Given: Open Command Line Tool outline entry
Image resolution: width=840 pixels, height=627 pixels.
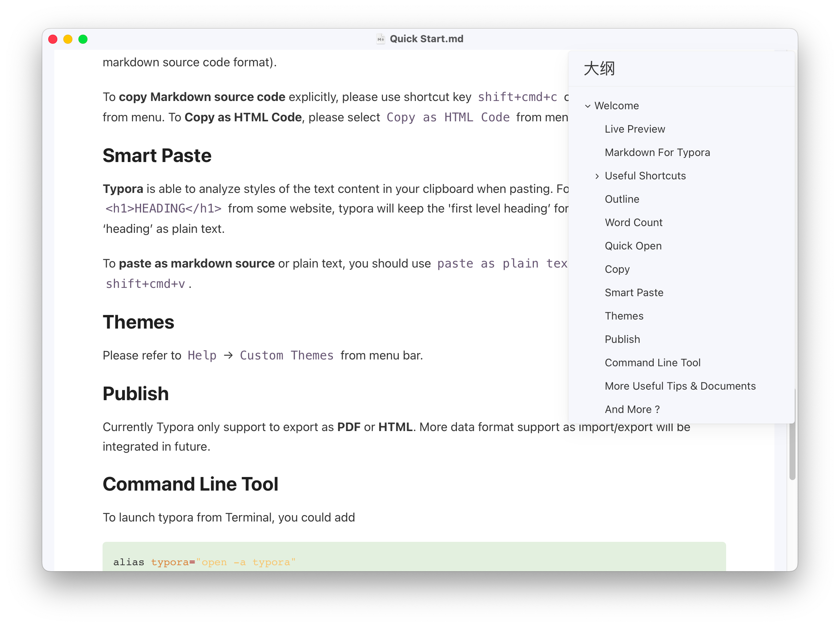Looking at the screenshot, I should [652, 362].
